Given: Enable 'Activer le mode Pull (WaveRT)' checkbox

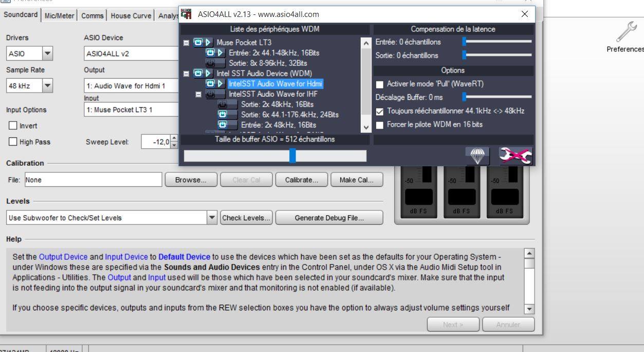Looking at the screenshot, I should pos(380,84).
